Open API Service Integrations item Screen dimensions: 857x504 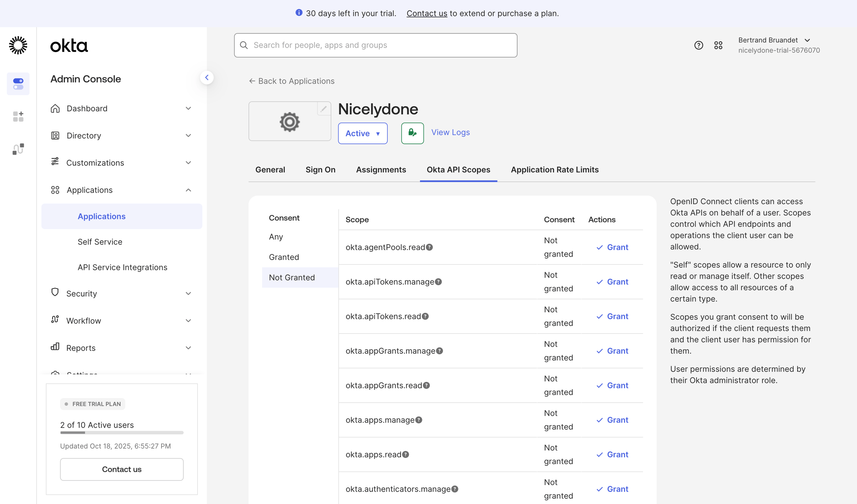point(122,267)
